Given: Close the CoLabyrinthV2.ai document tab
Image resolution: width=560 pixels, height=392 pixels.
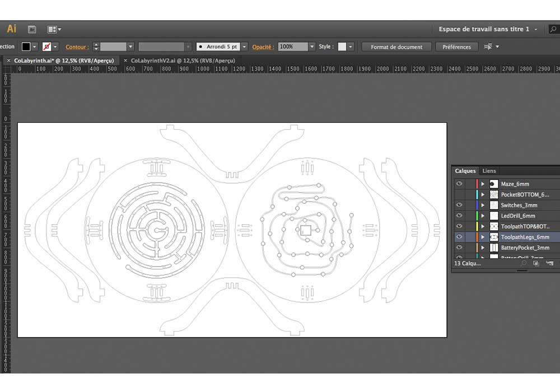Looking at the screenshot, I should click(125, 60).
